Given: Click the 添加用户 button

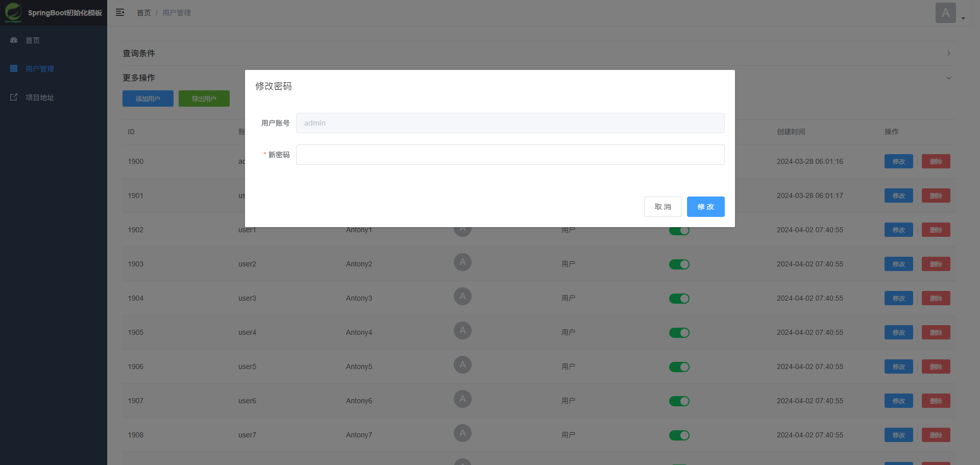Looking at the screenshot, I should [148, 99].
